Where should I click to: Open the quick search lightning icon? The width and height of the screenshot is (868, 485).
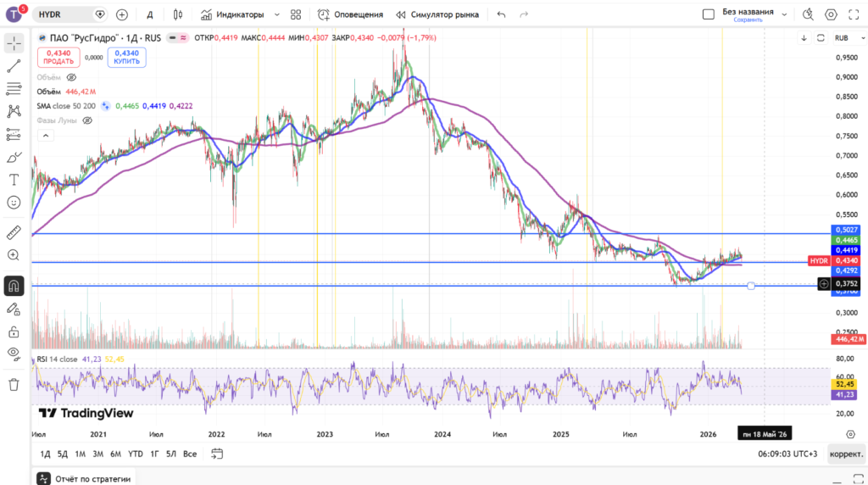808,14
